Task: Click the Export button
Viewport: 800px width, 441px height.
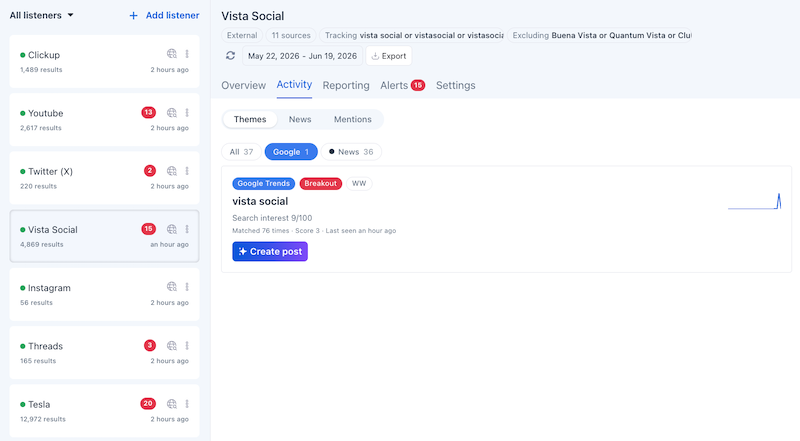Action: (389, 56)
